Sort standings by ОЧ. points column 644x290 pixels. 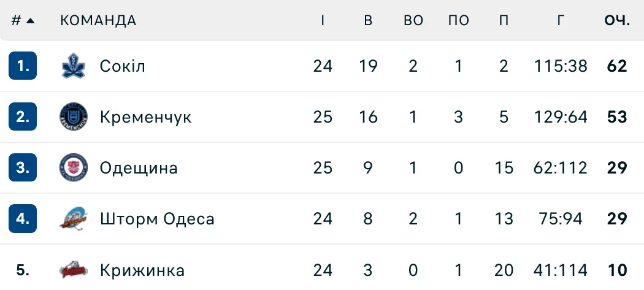617,20
